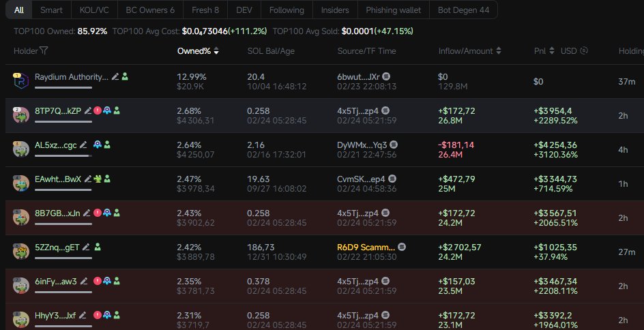Follow wallet AL5xz...cgc person icon
The height and width of the screenshot is (330, 644).
click(107, 145)
